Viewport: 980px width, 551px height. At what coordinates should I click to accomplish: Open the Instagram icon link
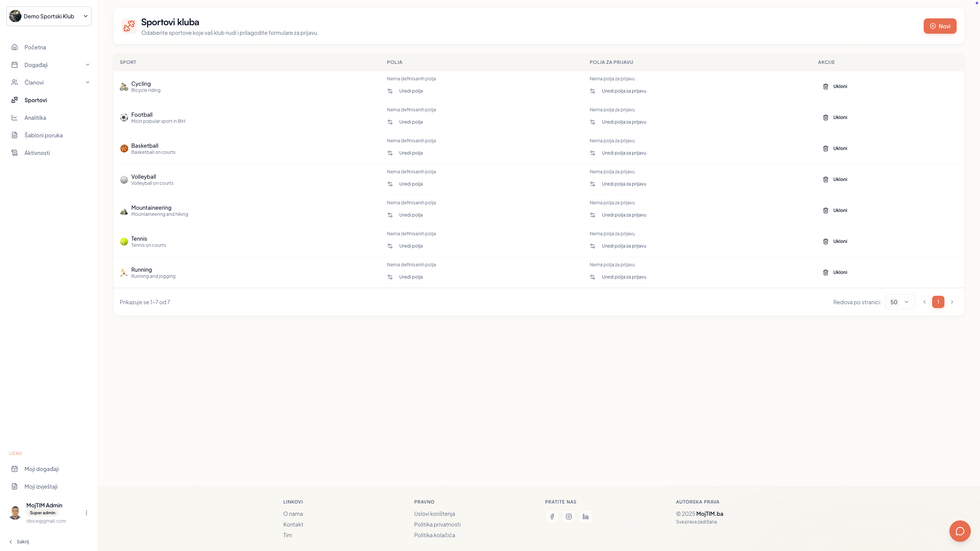click(x=569, y=517)
